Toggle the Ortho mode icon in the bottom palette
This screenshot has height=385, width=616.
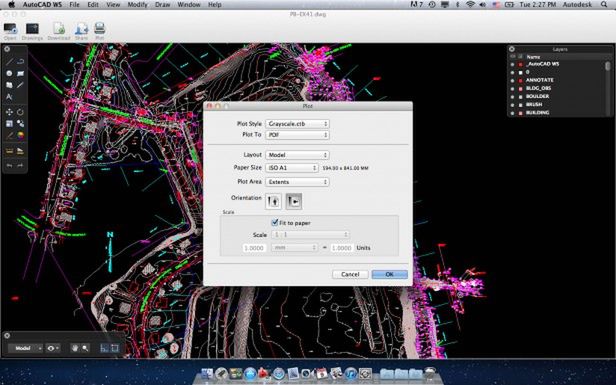(104, 348)
